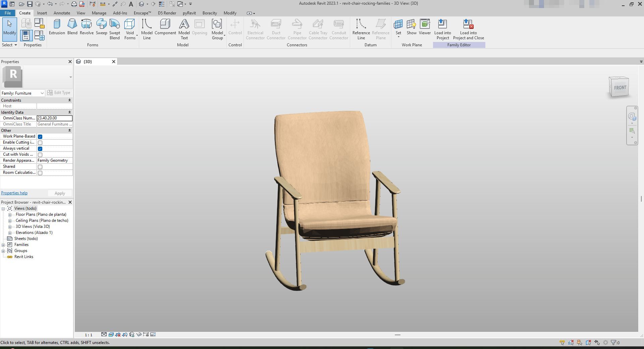The image size is (644, 349).
Task: Open the work plane Viewer
Action: coord(425,27)
